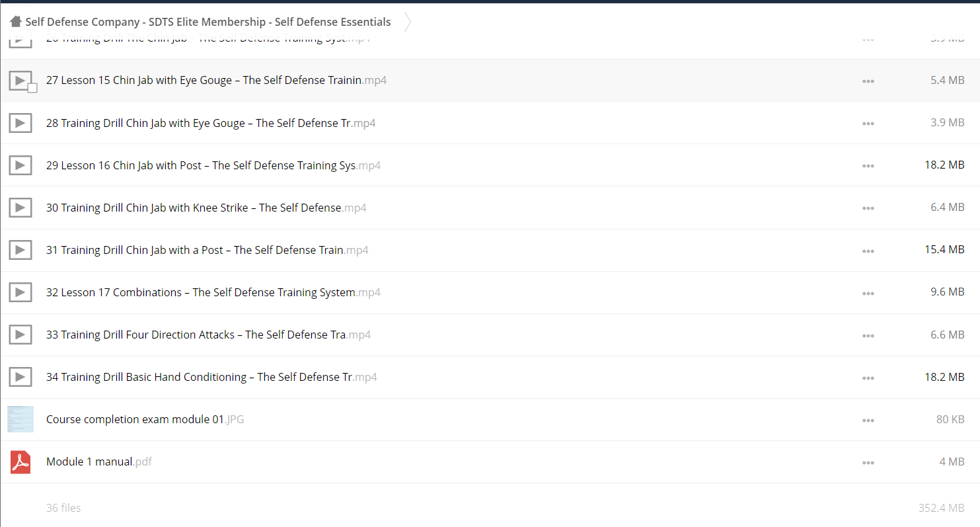Image resolution: width=980 pixels, height=527 pixels.
Task: Click video icon for 32 Lesson 17
Action: (x=20, y=292)
